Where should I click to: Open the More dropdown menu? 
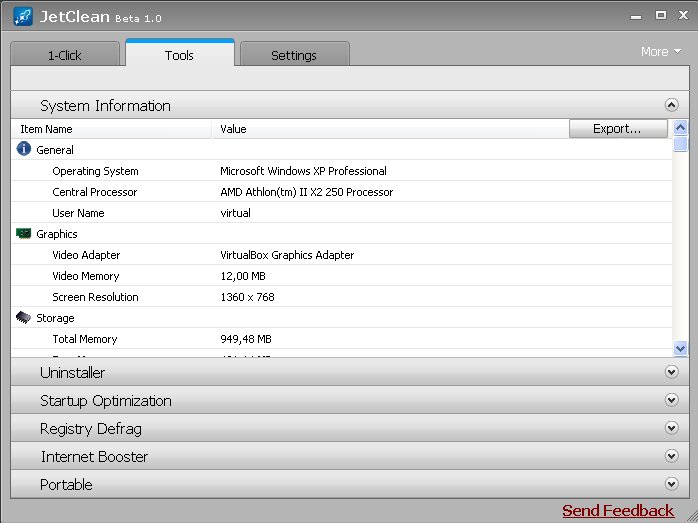point(661,52)
